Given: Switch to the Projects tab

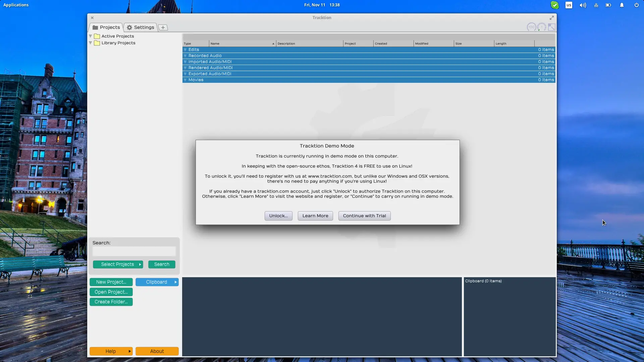Looking at the screenshot, I should (x=106, y=27).
